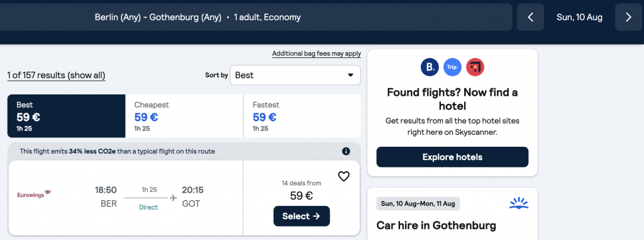Click the Select flight button
The width and height of the screenshot is (644, 240).
coord(301,216)
